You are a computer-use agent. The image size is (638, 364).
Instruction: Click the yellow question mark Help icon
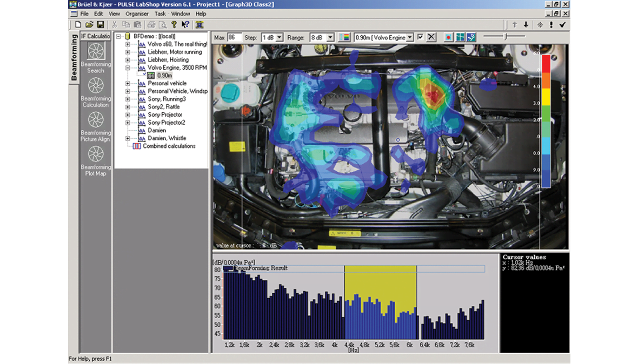tap(174, 25)
